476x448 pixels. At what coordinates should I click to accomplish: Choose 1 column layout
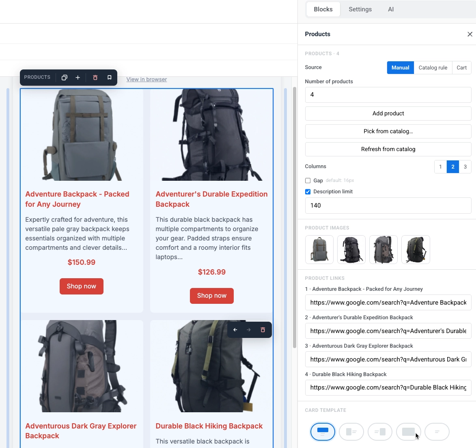click(440, 167)
